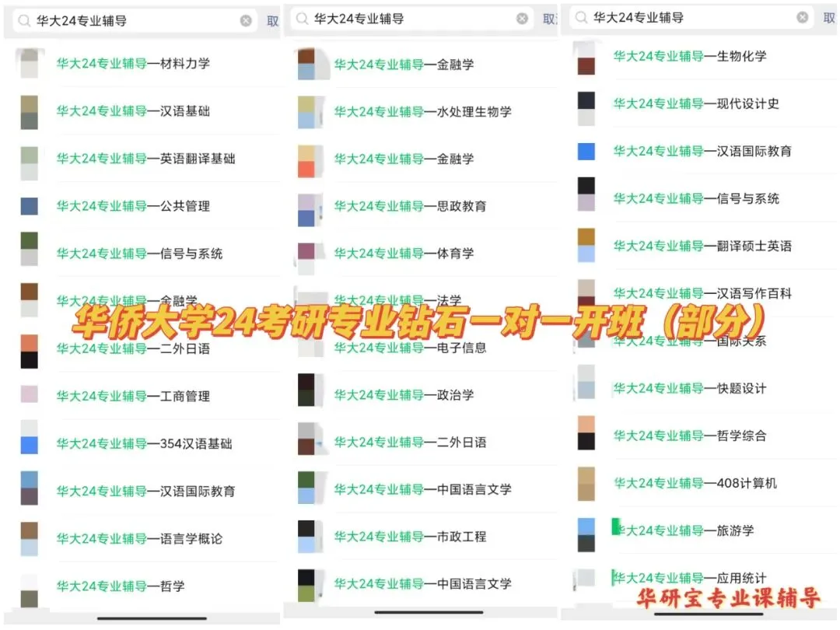Viewport: 840px width, 630px height.
Task: Tap magnifier icon in the search bar above 材料力学
Action: pos(24,21)
